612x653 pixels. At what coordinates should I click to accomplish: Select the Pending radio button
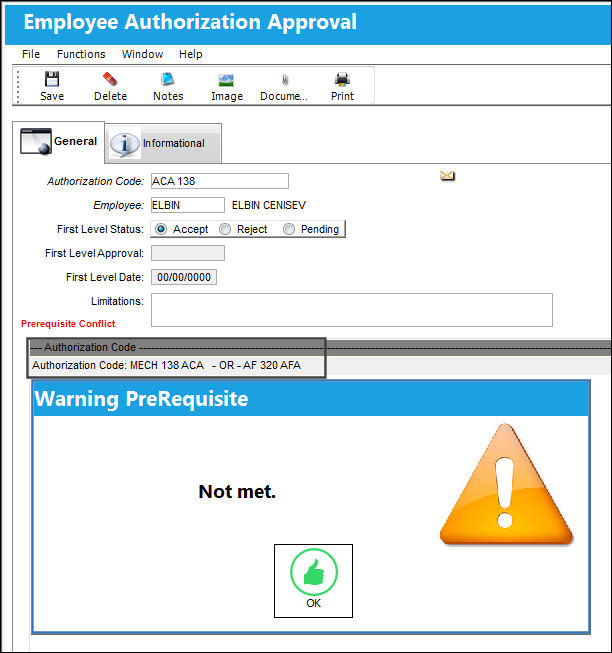(x=289, y=229)
